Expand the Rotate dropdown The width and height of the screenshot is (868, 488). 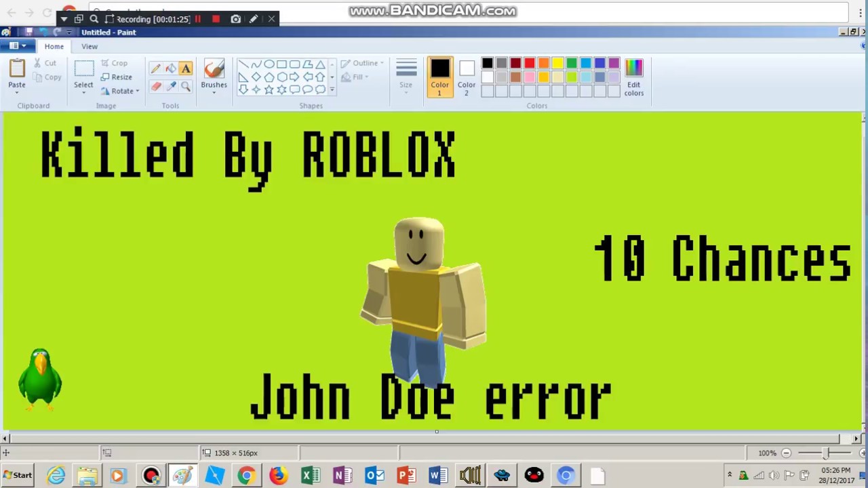point(137,91)
